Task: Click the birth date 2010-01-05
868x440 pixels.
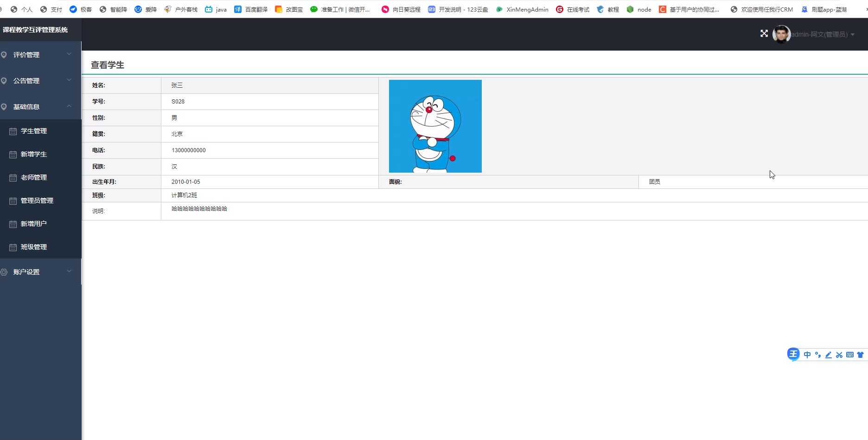Action: click(x=186, y=182)
